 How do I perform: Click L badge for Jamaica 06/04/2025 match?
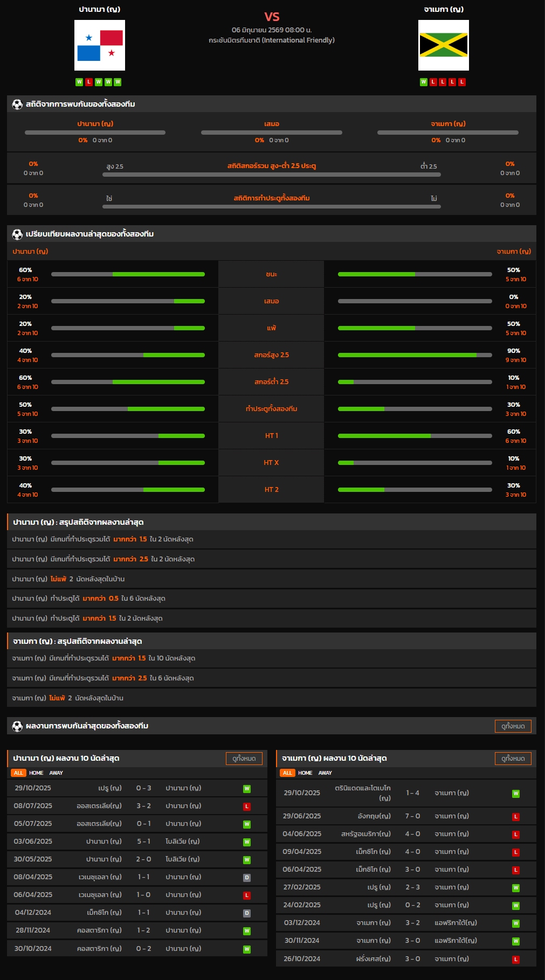coord(516,870)
